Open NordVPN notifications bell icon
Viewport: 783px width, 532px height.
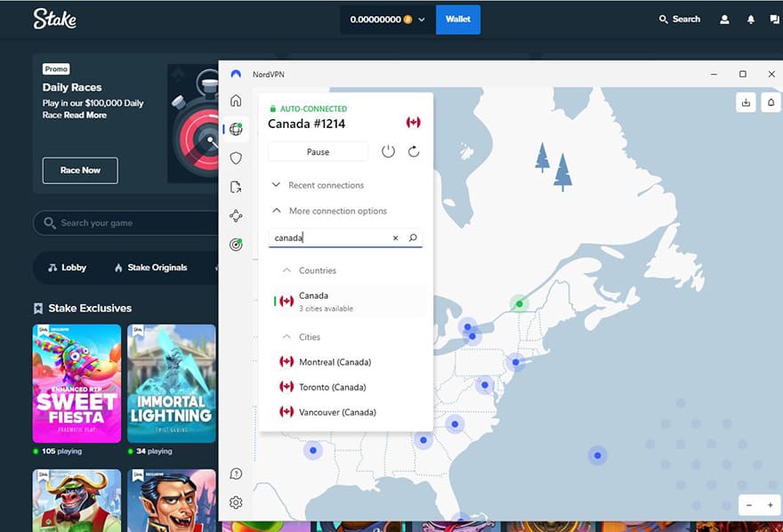pyautogui.click(x=771, y=102)
